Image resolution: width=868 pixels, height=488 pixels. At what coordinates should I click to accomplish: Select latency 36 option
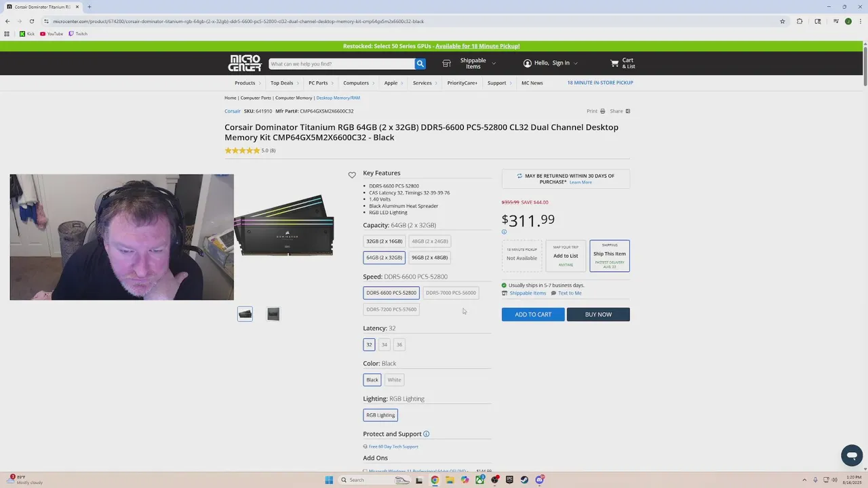coord(399,344)
